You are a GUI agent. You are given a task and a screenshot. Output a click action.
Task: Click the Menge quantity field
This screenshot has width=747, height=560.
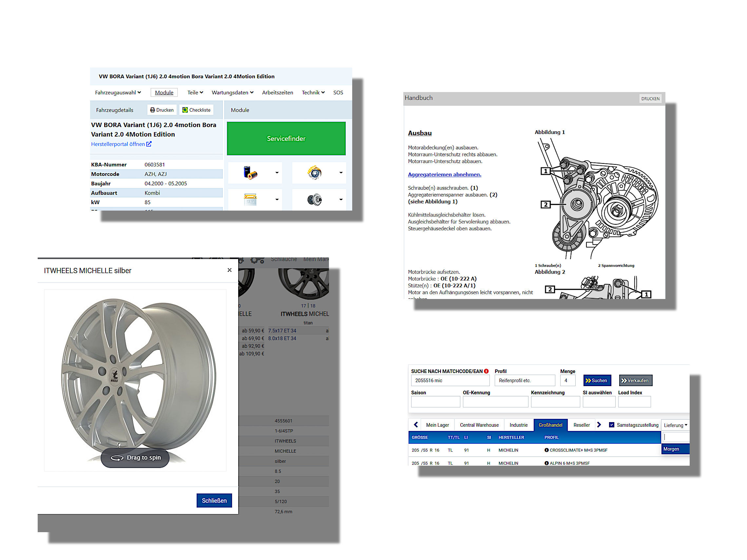(568, 381)
